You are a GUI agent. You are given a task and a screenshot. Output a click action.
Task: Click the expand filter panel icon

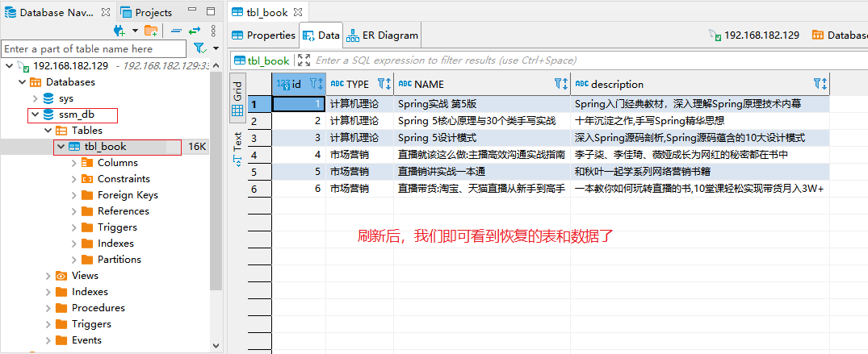tap(304, 60)
